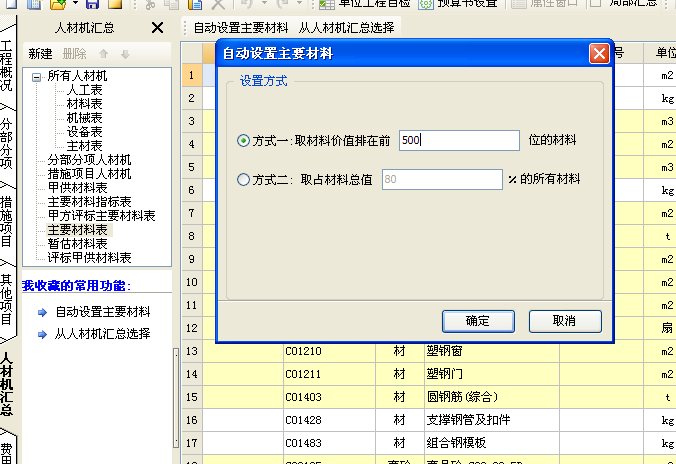Select radio option 方式二 取占材料总值
The height and width of the screenshot is (464, 676).
click(x=243, y=179)
